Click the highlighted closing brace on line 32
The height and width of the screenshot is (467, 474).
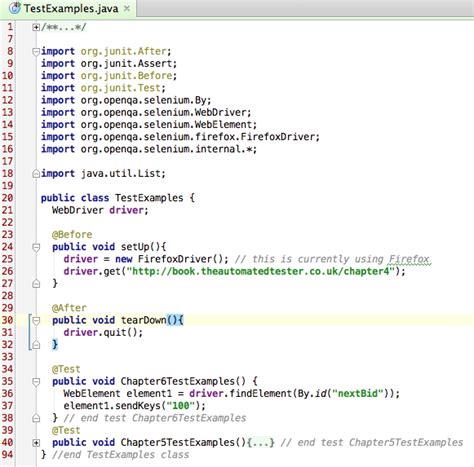[55, 344]
